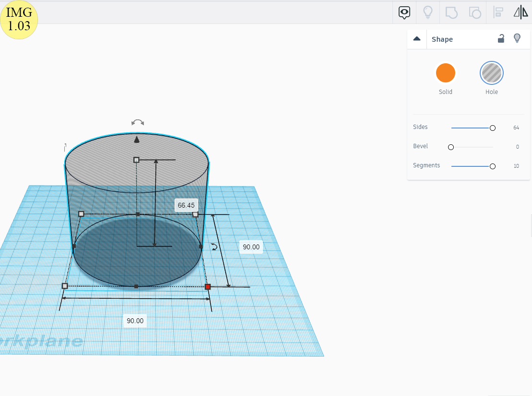The width and height of the screenshot is (532, 396).
Task: Adjust the Sides slider handle
Action: 492,128
